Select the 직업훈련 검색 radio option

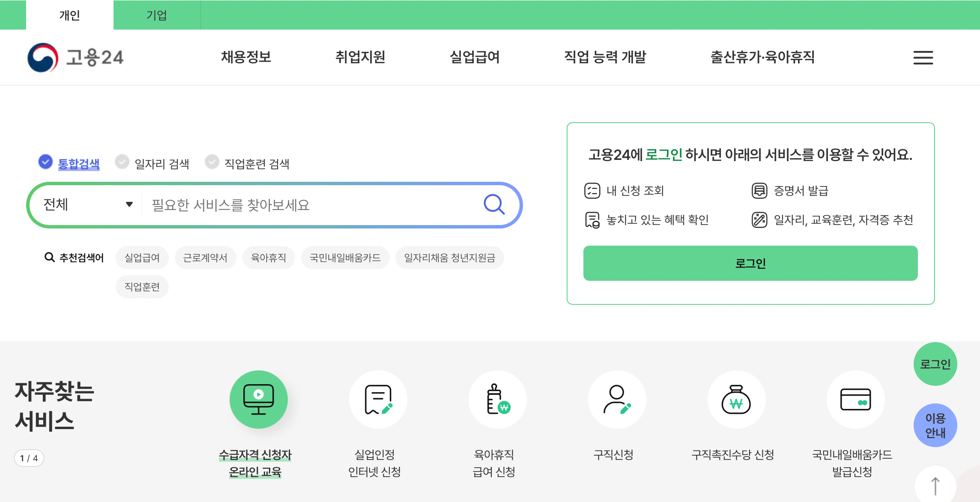[212, 162]
